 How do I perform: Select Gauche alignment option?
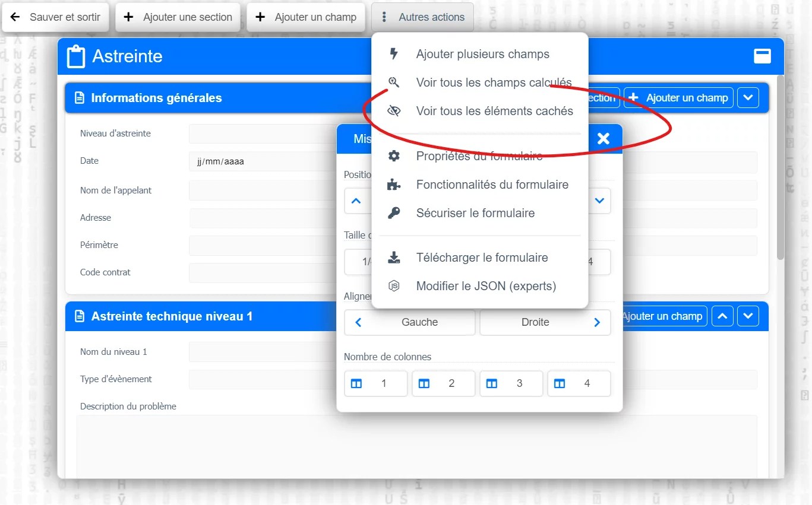tap(410, 322)
